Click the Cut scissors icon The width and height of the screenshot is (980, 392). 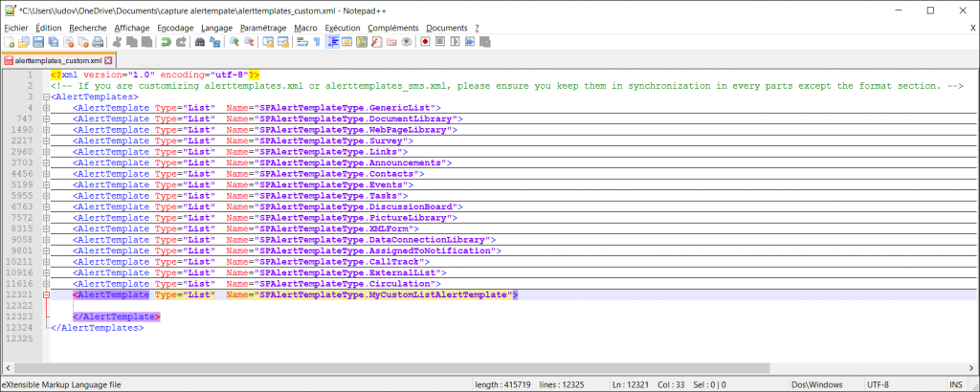[x=116, y=42]
